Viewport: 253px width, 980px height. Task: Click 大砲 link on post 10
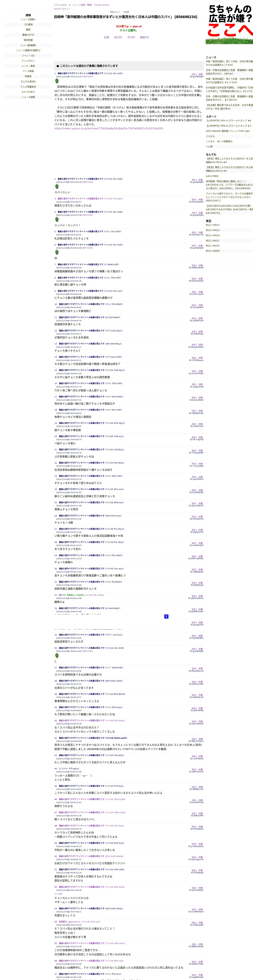pyautogui.click(x=201, y=305)
